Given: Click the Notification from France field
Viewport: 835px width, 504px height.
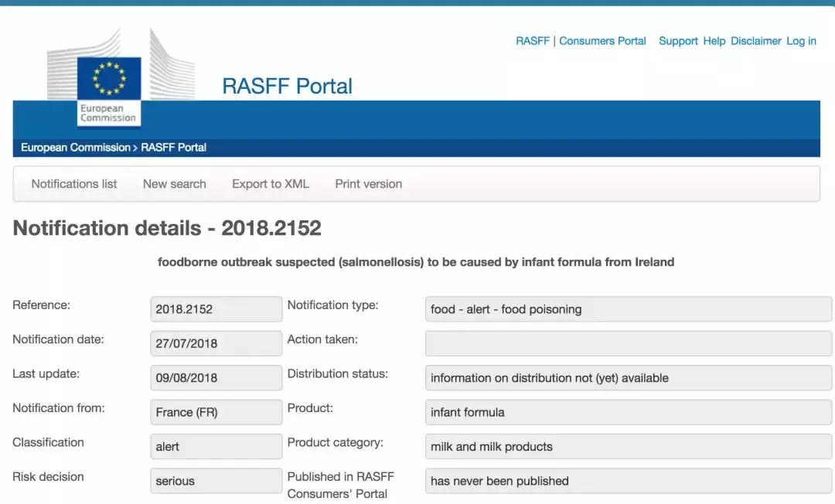Looking at the screenshot, I should pyautogui.click(x=216, y=412).
